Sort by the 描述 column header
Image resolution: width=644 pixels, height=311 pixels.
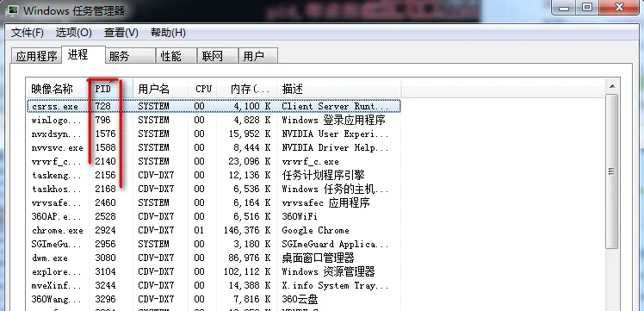click(x=339, y=89)
